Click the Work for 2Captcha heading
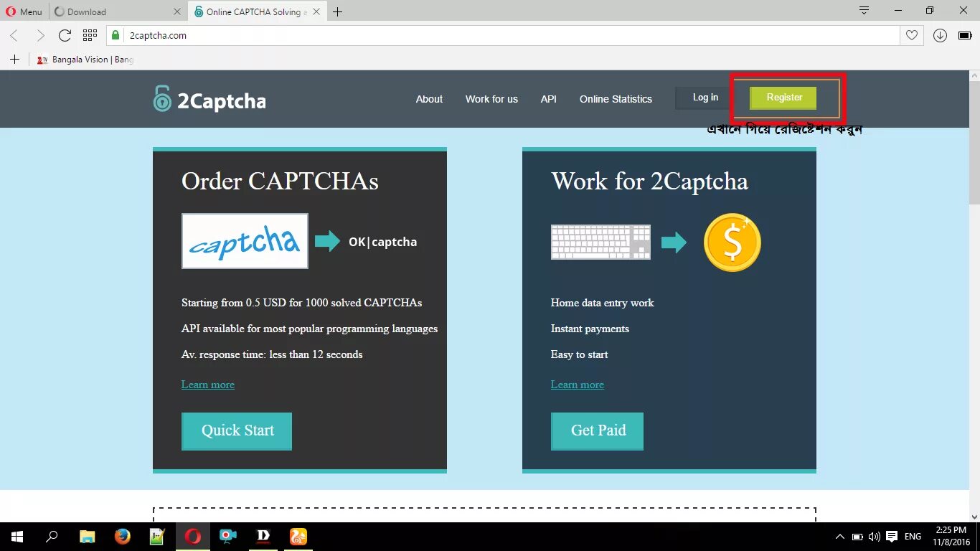This screenshot has width=980, height=551. 649,182
